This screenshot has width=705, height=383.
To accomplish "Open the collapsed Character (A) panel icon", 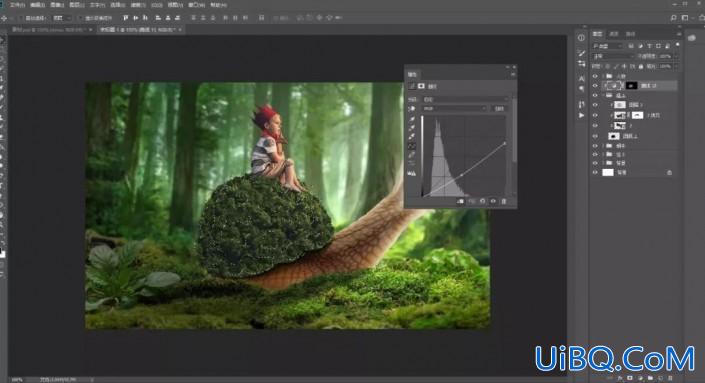I will click(581, 79).
